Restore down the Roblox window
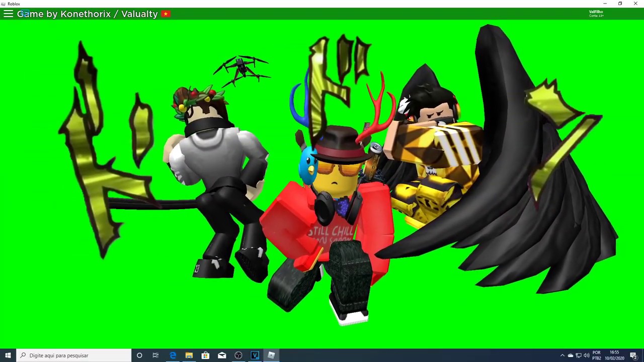This screenshot has width=644, height=362. 620,4
